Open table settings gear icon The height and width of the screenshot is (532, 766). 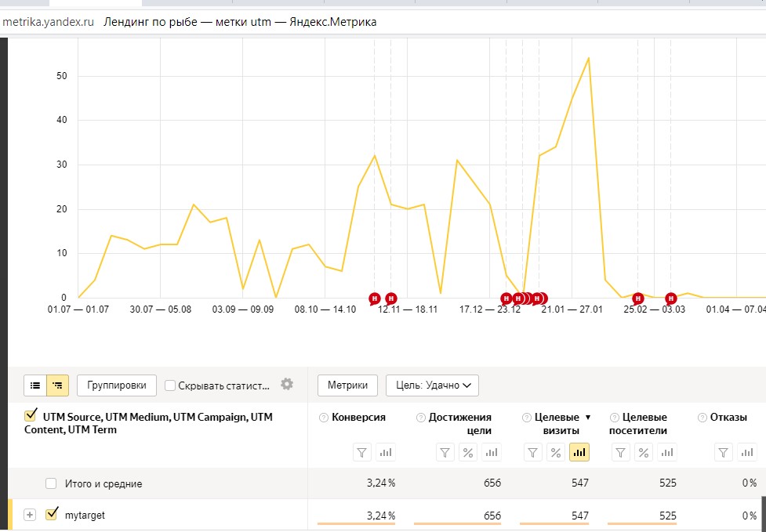287,384
